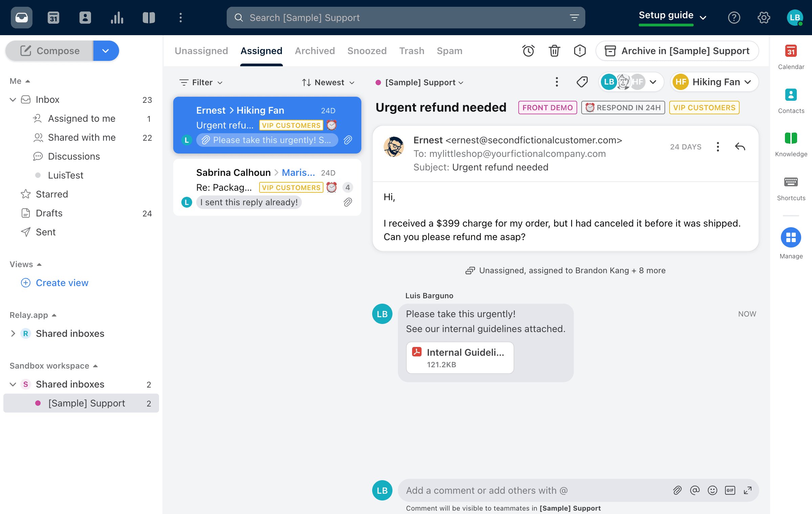Switch to the Unassigned tab
This screenshot has height=514, width=812.
pyautogui.click(x=201, y=51)
